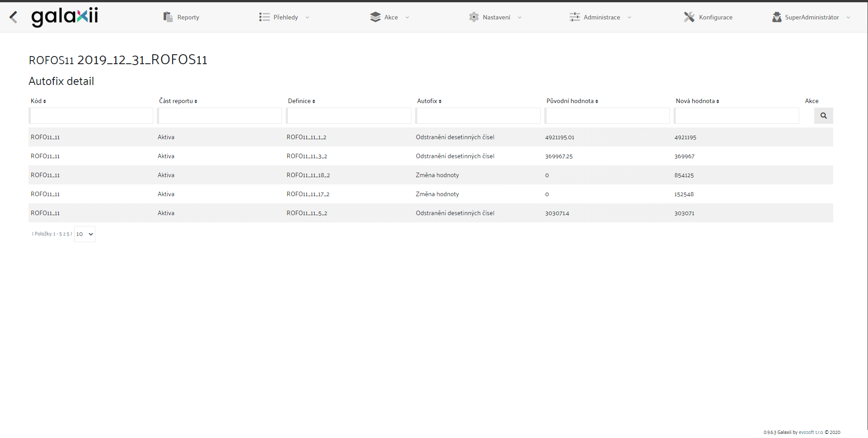Open the Nastavení menu
Screen dimensions: 868x438
point(496,17)
